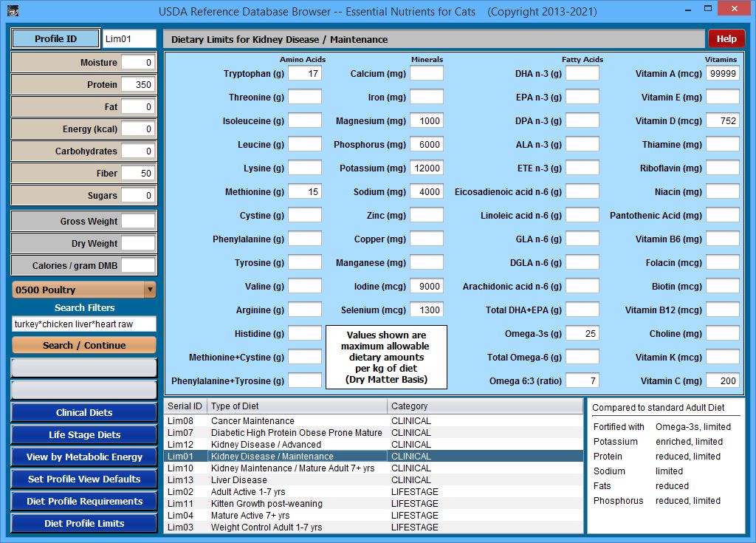
Task: Open Diet Profile Requirements
Action: pyautogui.click(x=84, y=502)
